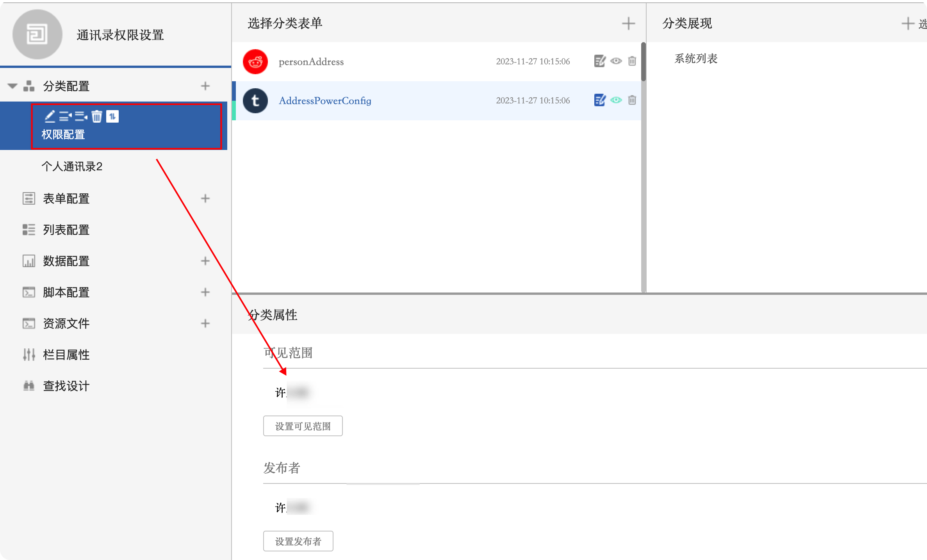Delete the AddressPowerConfig form row
This screenshot has width=927, height=560.
pyautogui.click(x=632, y=100)
